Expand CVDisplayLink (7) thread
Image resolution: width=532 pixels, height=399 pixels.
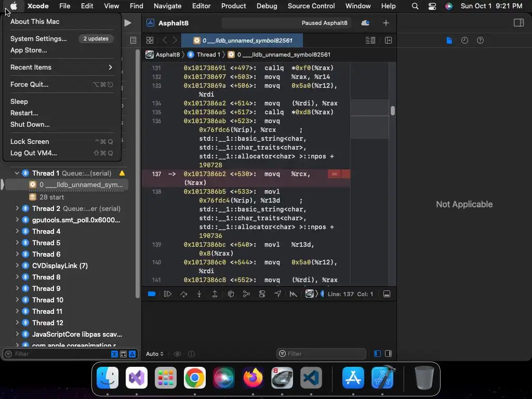click(17, 265)
